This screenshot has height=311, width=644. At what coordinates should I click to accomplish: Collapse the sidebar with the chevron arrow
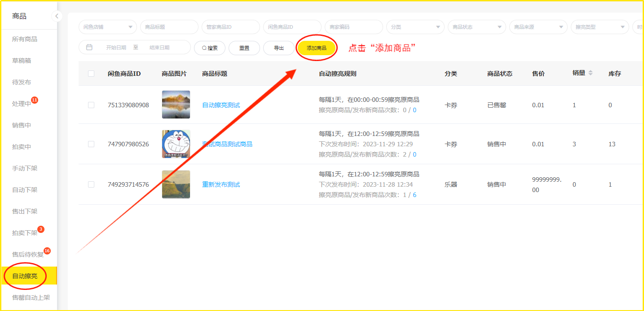(x=56, y=16)
